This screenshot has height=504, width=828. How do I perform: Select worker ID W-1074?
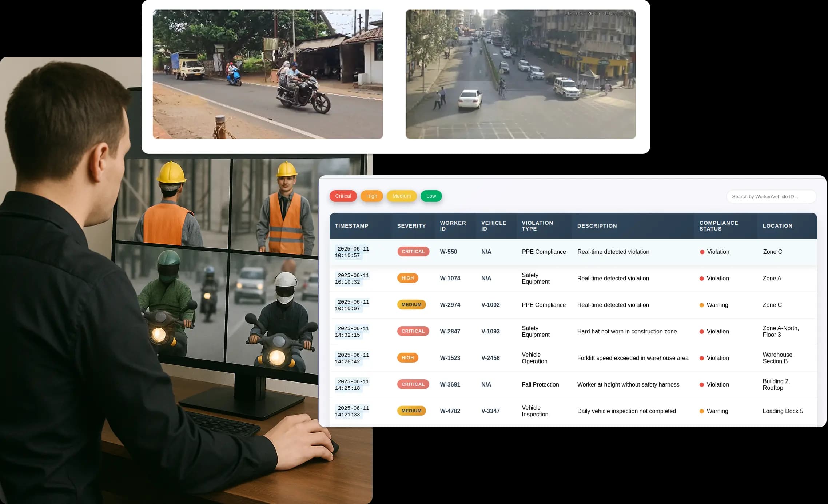coord(450,278)
